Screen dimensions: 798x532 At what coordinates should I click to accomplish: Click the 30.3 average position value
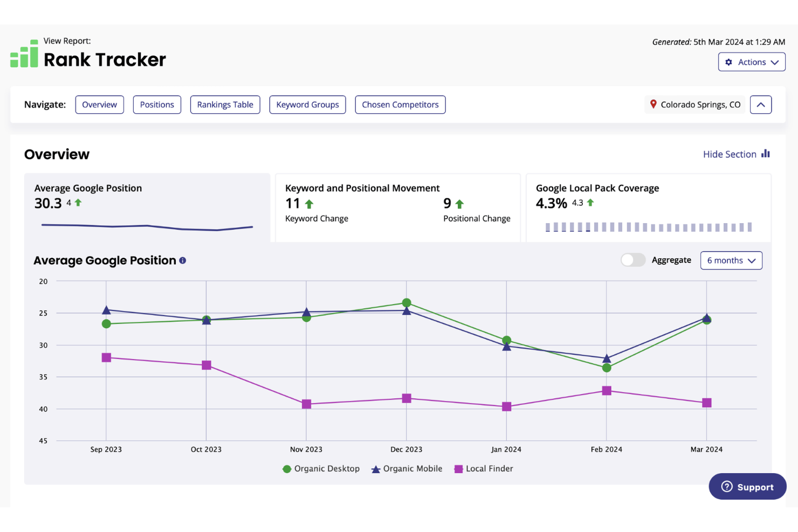(x=48, y=203)
